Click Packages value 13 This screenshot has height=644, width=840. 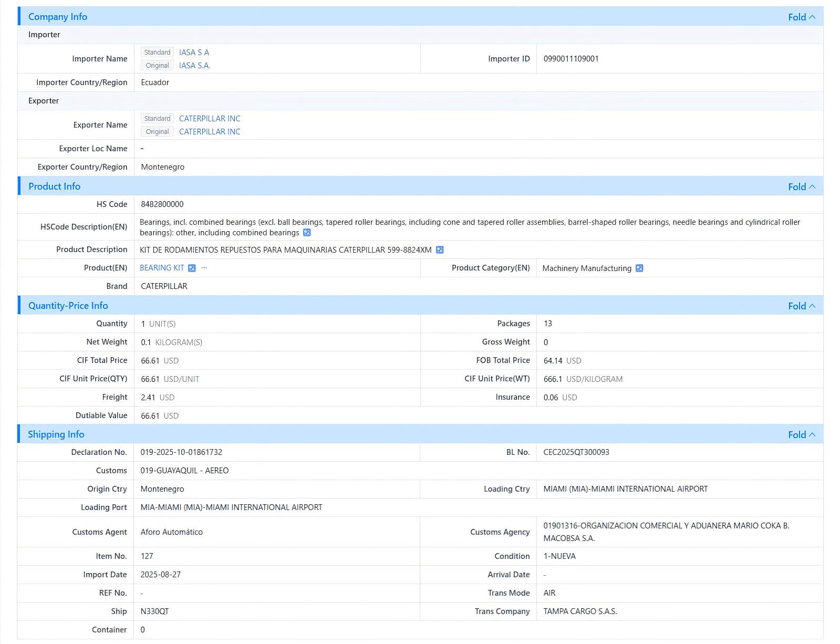548,324
